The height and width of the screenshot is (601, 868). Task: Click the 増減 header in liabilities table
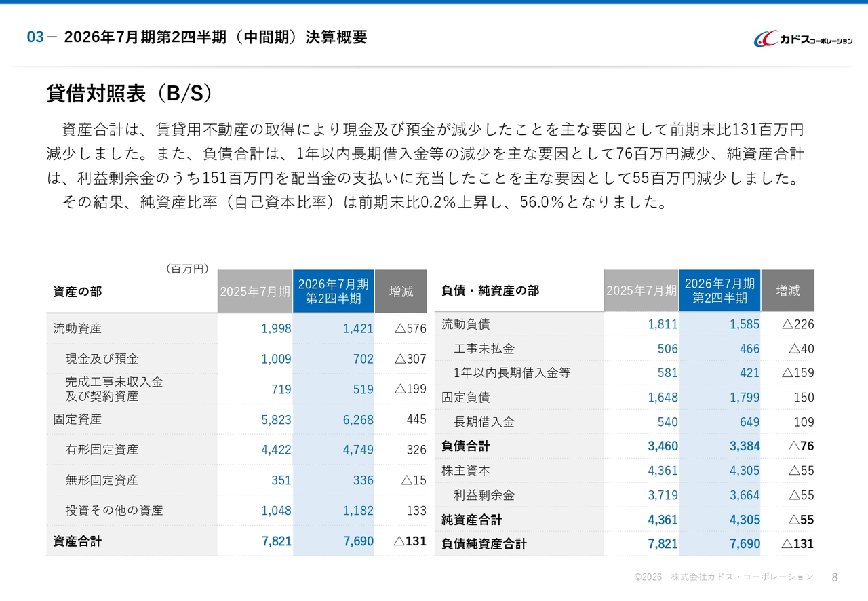(x=787, y=290)
